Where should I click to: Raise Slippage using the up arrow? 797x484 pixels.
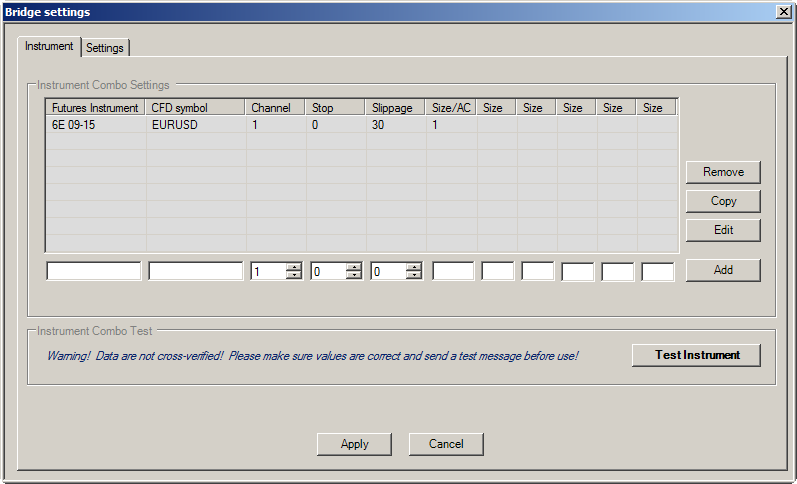(413, 267)
